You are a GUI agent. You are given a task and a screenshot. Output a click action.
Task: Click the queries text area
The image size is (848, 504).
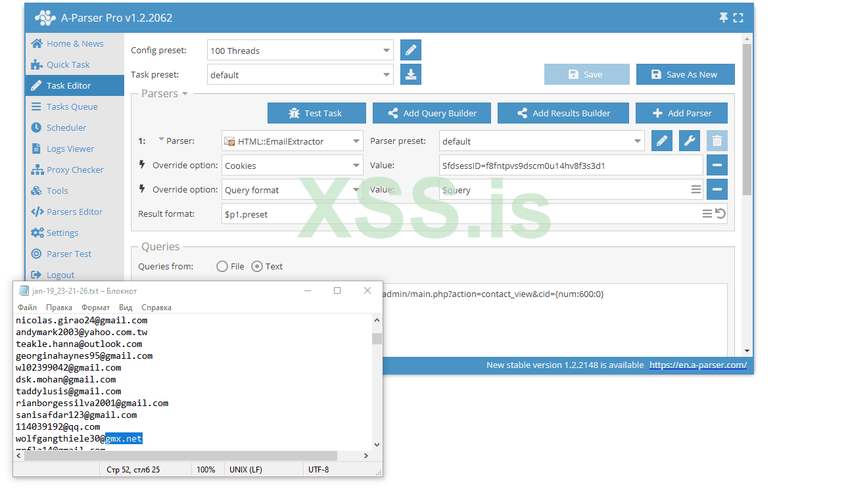tap(555, 320)
